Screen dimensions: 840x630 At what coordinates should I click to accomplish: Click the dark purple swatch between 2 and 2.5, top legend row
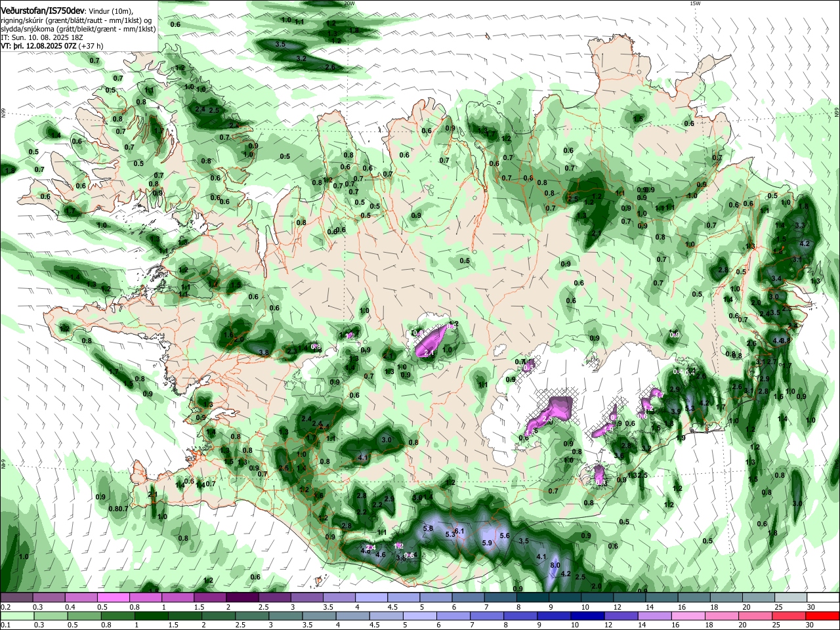click(x=242, y=598)
